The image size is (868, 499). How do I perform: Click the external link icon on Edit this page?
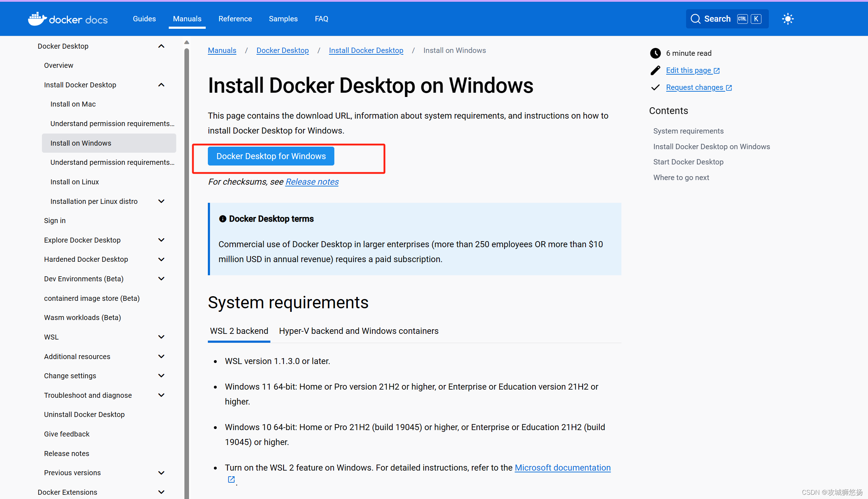(x=717, y=70)
